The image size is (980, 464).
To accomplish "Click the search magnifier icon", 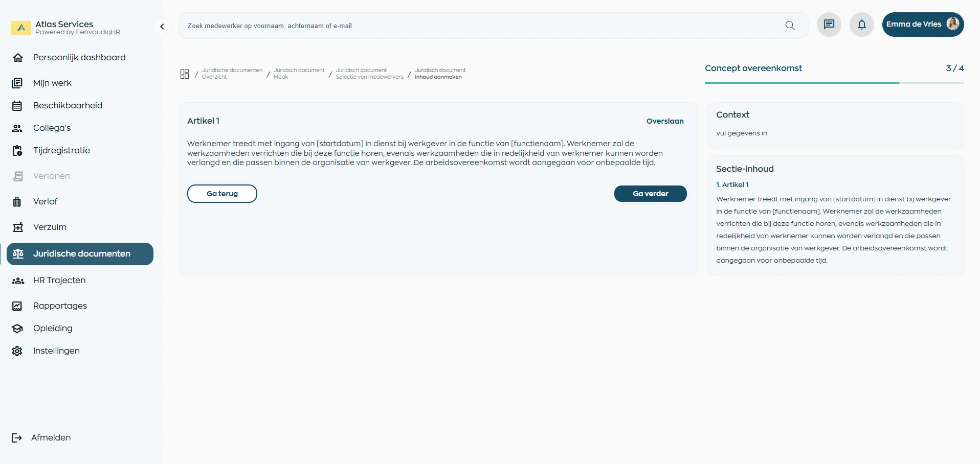I will pyautogui.click(x=790, y=26).
